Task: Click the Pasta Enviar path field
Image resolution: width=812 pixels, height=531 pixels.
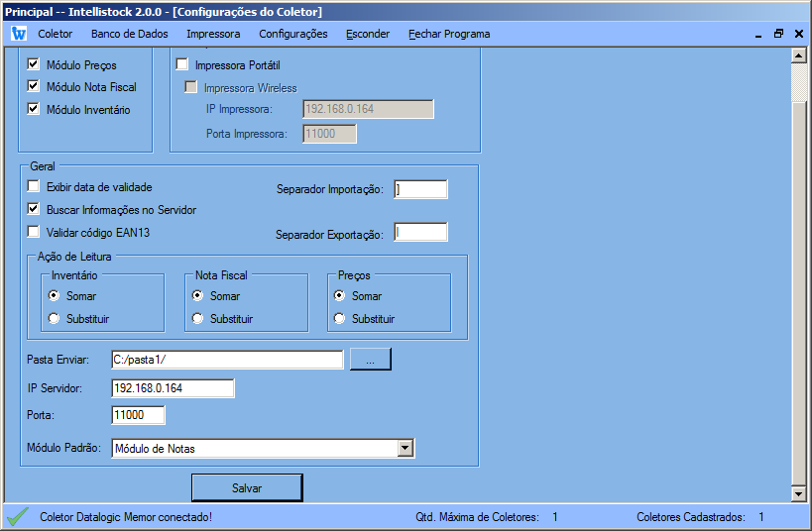Action: (x=227, y=360)
